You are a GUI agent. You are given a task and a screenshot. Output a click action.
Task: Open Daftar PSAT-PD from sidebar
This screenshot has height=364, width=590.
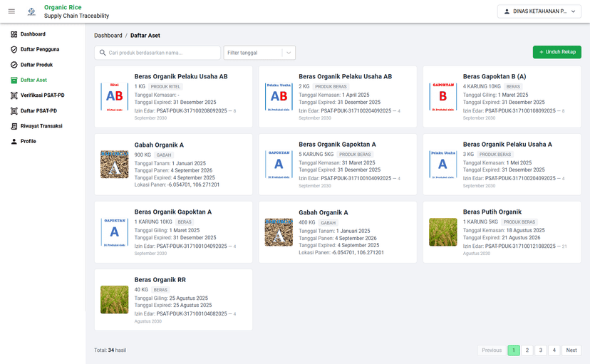(38, 111)
